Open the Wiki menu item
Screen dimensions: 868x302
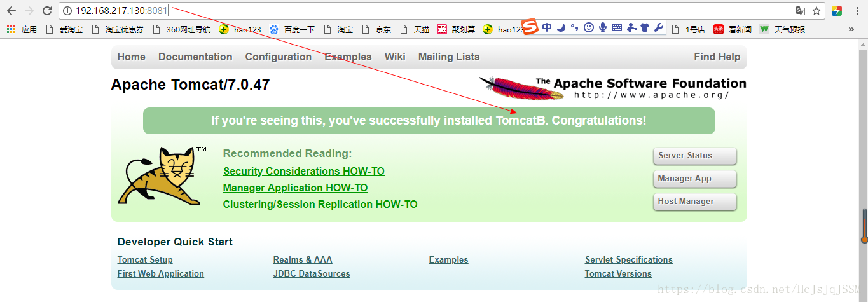(395, 57)
